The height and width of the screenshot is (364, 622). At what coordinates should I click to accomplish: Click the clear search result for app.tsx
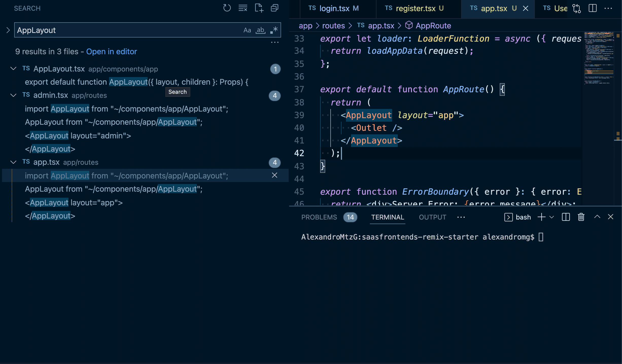tap(275, 175)
